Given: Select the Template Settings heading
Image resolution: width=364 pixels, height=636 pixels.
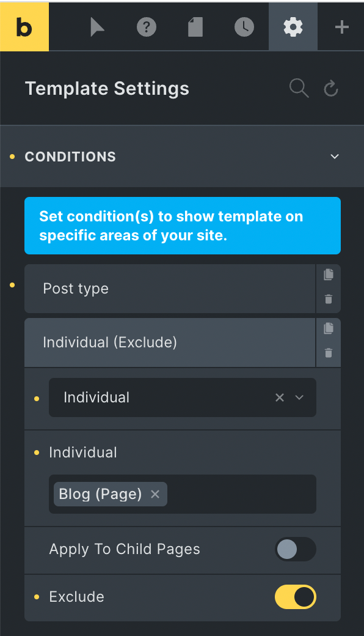Looking at the screenshot, I should [x=107, y=88].
